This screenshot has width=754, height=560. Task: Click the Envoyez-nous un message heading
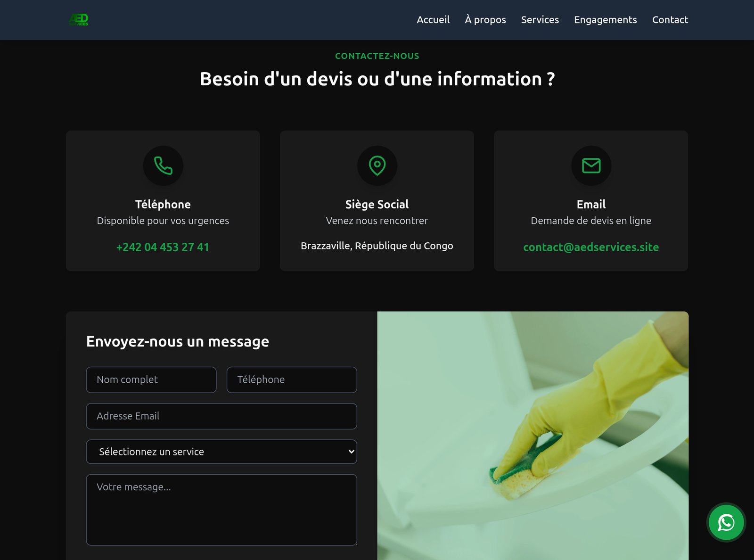pos(178,342)
